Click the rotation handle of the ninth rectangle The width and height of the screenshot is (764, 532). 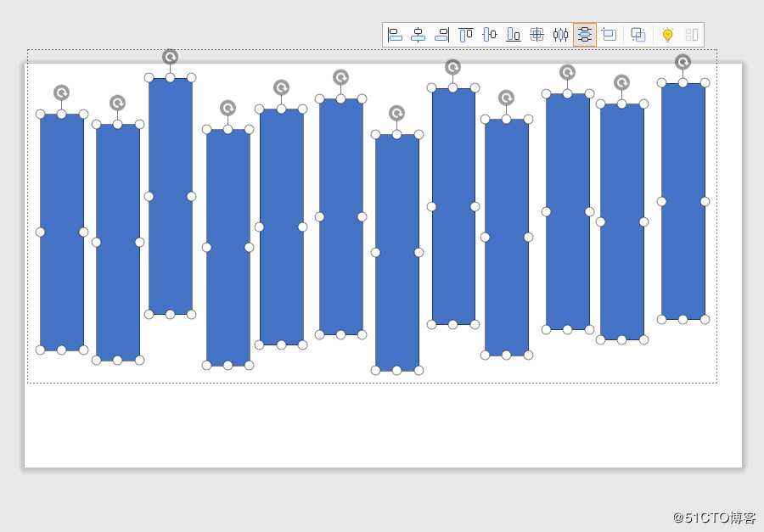tap(506, 98)
